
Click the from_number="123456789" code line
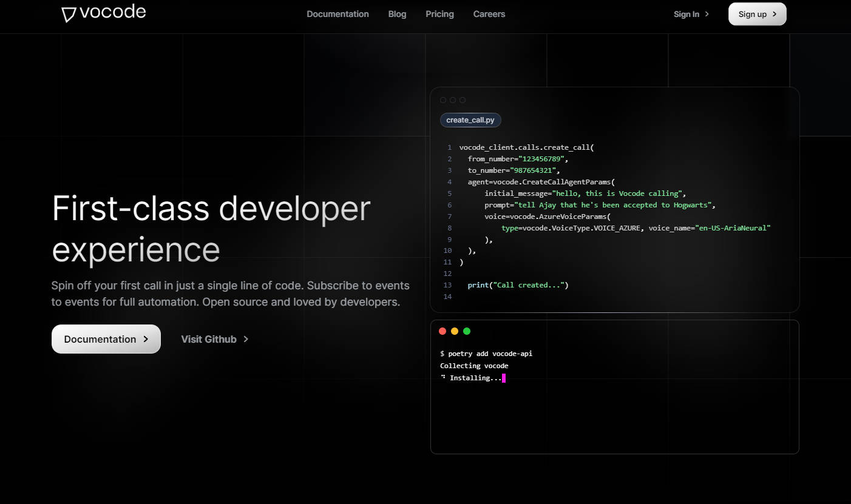point(518,159)
